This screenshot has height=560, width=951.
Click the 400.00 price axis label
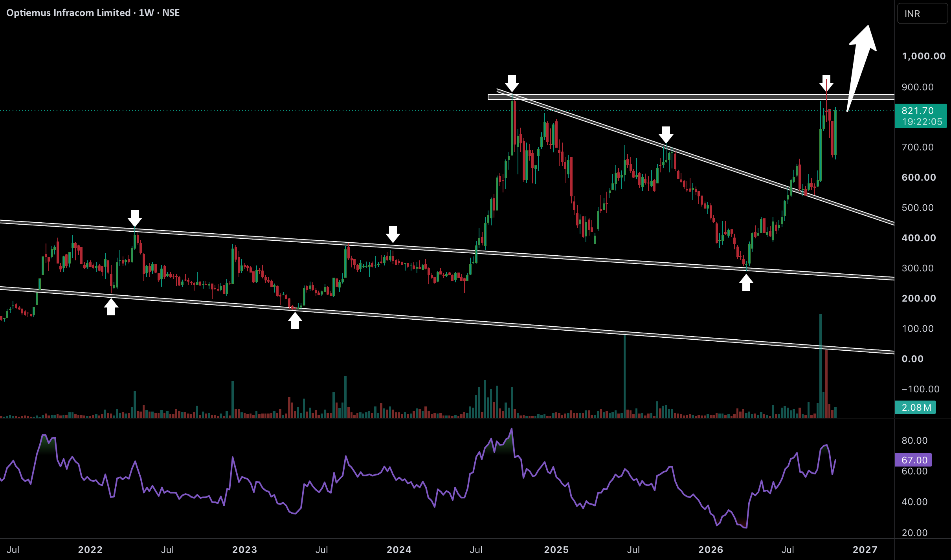click(x=919, y=238)
